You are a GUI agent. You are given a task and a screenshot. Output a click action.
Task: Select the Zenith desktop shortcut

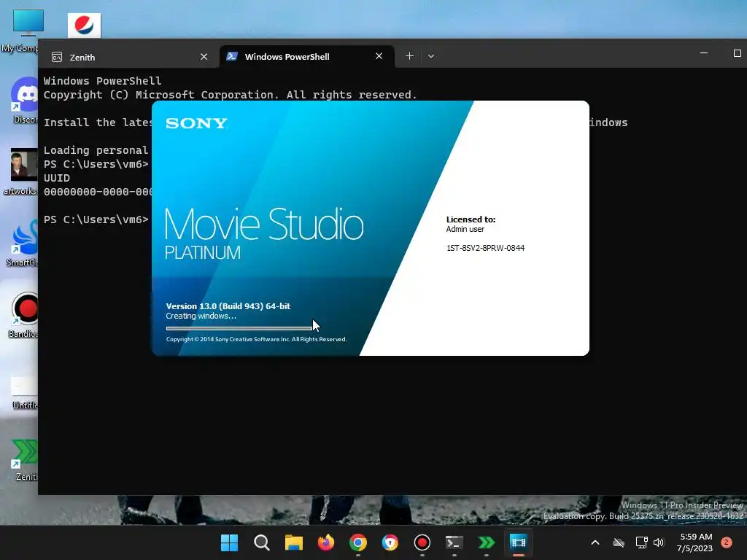pos(26,459)
